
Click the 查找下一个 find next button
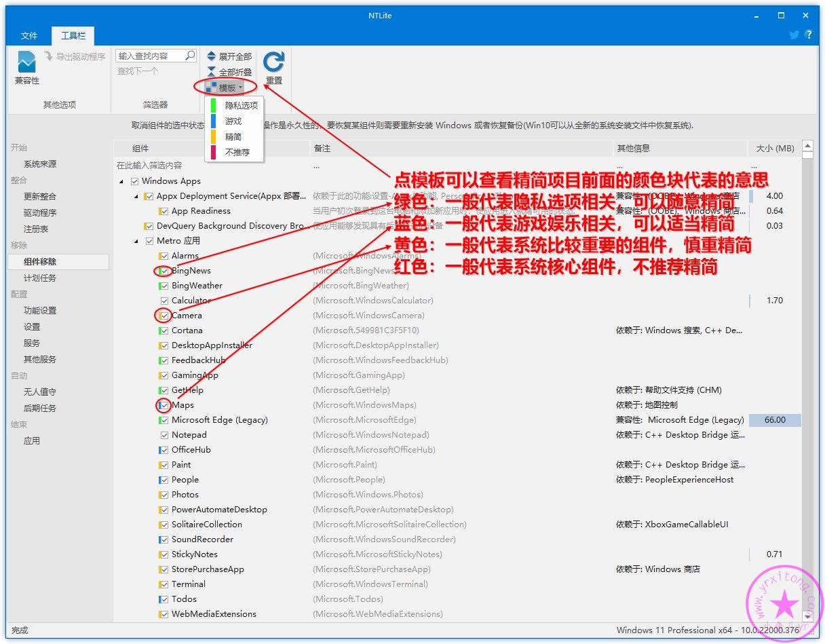(x=138, y=71)
